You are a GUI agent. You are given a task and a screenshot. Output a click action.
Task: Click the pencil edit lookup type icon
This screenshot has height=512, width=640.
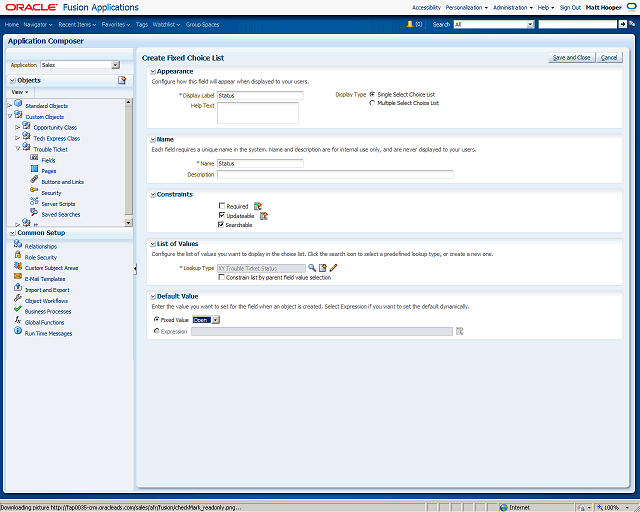[x=333, y=268]
